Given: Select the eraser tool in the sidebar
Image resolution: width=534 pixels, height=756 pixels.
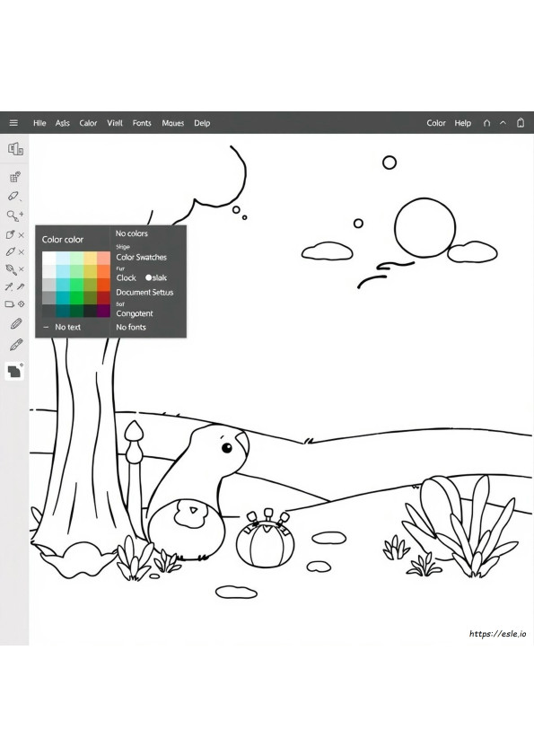Looking at the screenshot, I should (x=13, y=196).
